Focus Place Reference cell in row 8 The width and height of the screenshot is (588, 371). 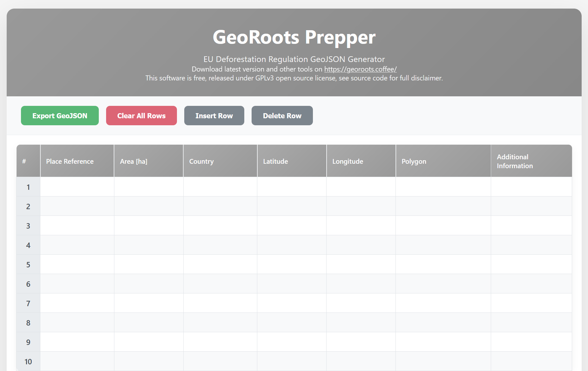[77, 322]
